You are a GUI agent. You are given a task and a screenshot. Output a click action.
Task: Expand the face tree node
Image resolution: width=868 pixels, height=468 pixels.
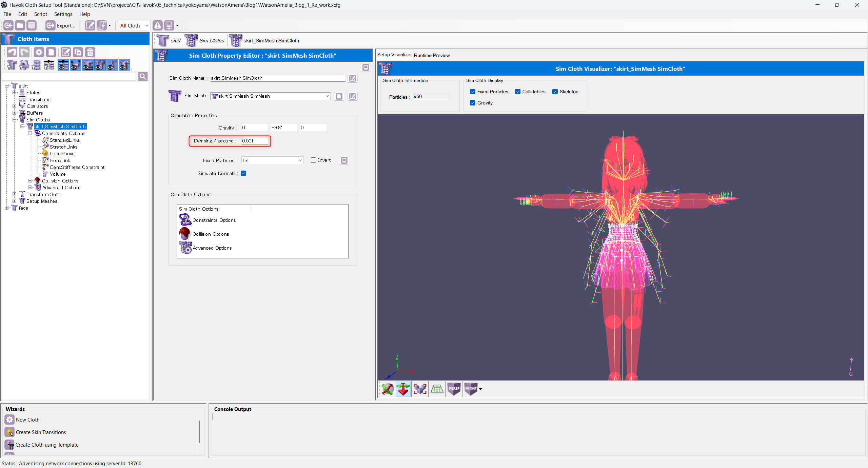6,208
